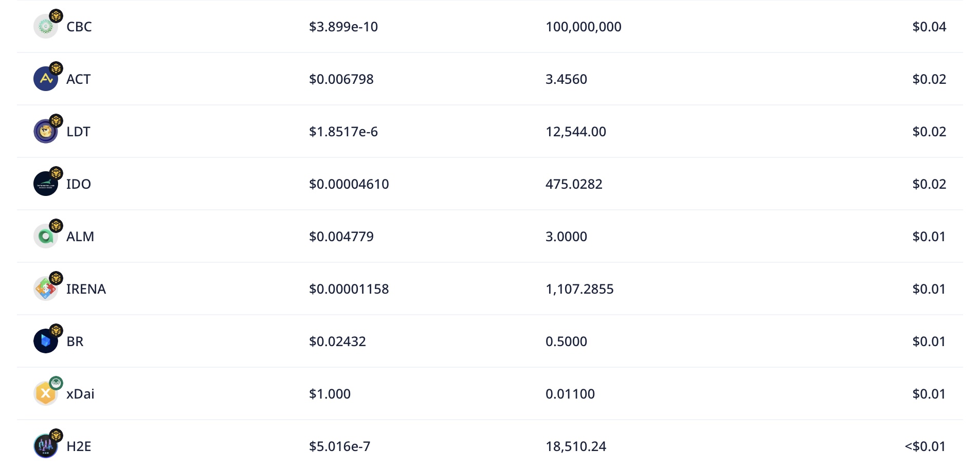The width and height of the screenshot is (980, 468).
Task: Click the xDai token icon
Action: (45, 394)
